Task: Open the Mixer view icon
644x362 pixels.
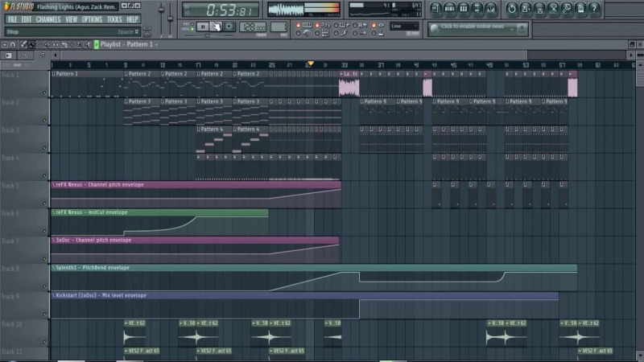Action: click(x=490, y=9)
